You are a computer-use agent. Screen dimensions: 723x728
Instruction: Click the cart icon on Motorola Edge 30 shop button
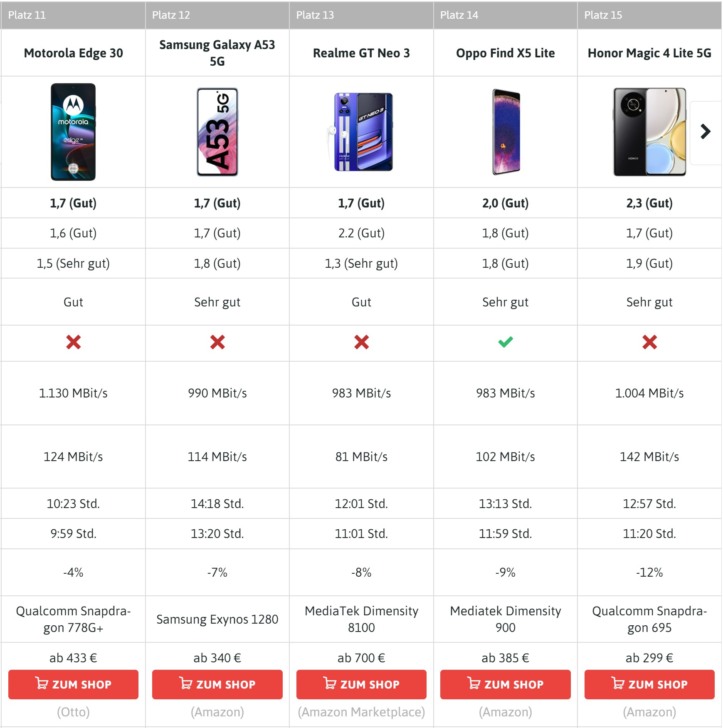tap(42, 684)
